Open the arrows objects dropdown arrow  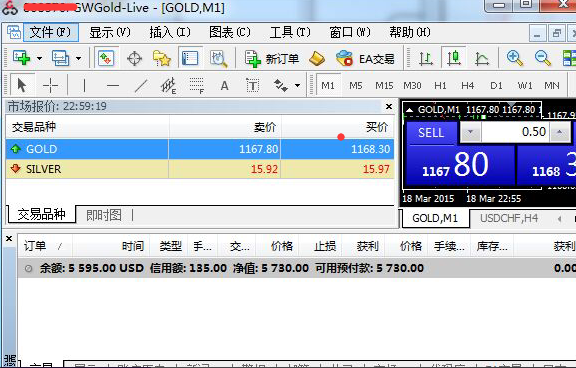click(x=298, y=86)
